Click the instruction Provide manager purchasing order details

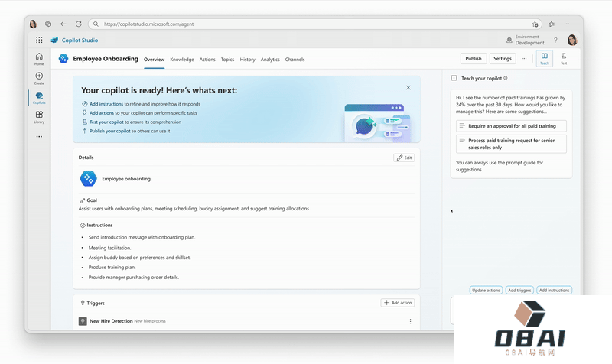[x=133, y=278]
